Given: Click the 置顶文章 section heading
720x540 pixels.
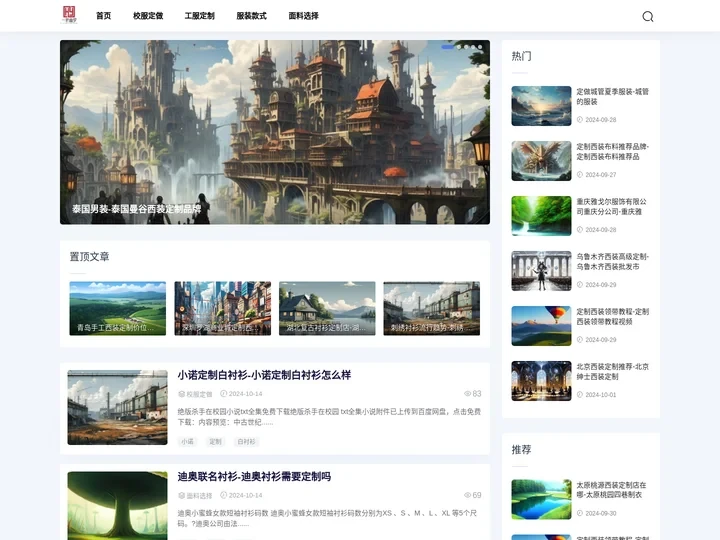Looking at the screenshot, I should pyautogui.click(x=90, y=257).
